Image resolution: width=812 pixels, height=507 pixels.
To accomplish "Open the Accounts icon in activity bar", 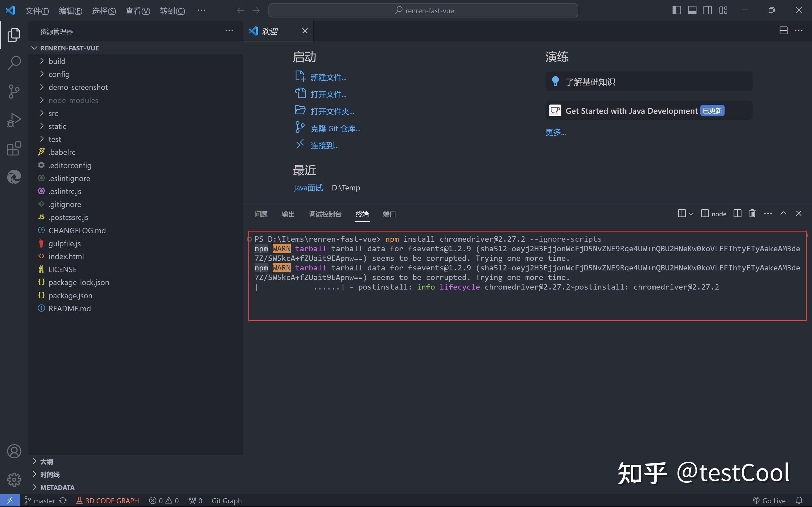I will pyautogui.click(x=14, y=451).
